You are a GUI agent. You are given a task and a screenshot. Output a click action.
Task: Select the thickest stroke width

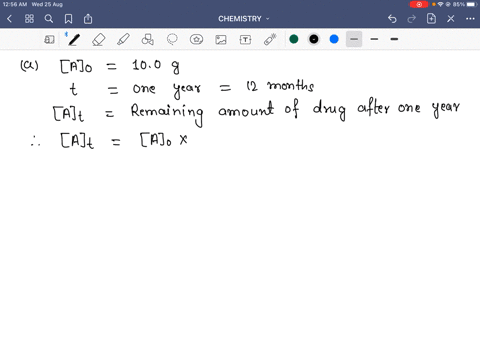[x=394, y=39]
